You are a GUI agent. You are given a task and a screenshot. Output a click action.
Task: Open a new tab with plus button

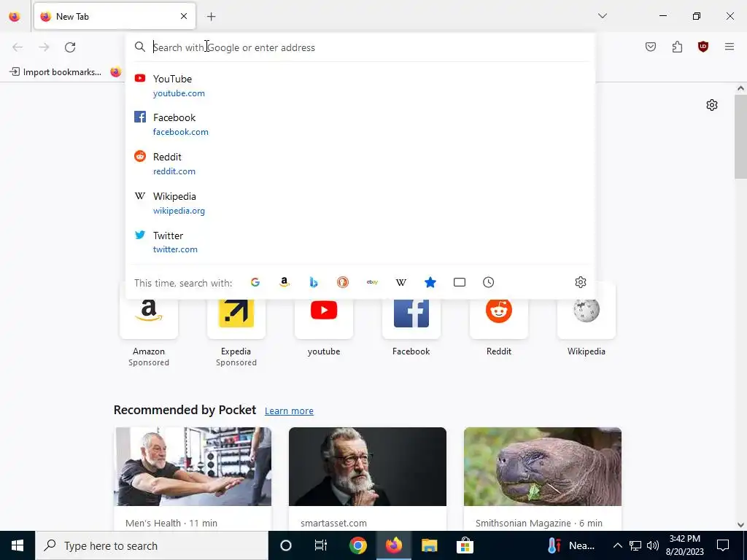click(x=211, y=17)
